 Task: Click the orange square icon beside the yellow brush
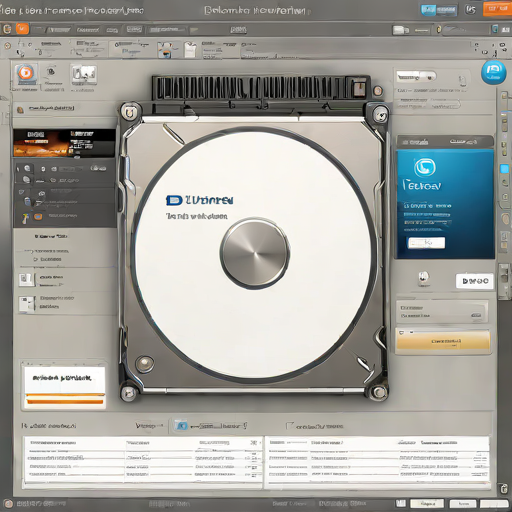point(39,217)
